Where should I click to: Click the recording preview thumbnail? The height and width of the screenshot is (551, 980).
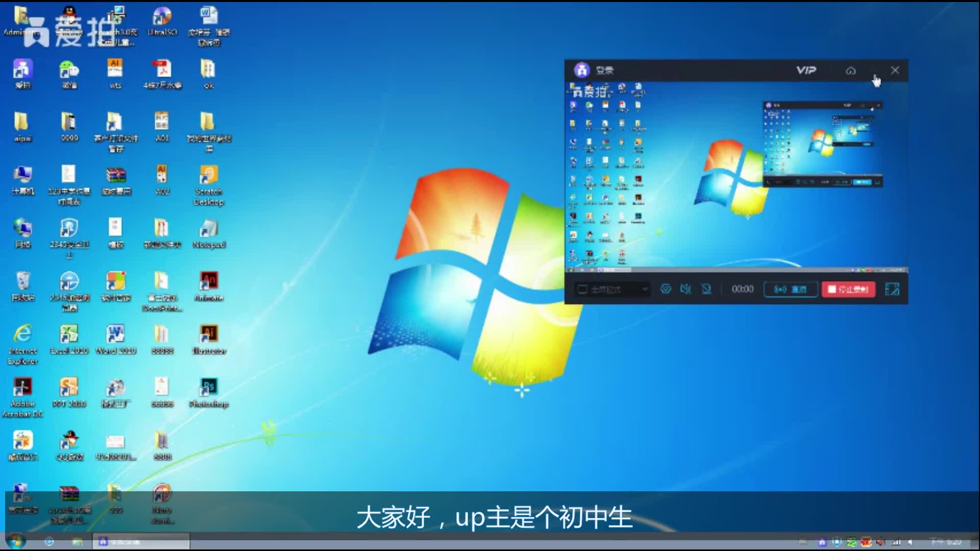coord(736,176)
